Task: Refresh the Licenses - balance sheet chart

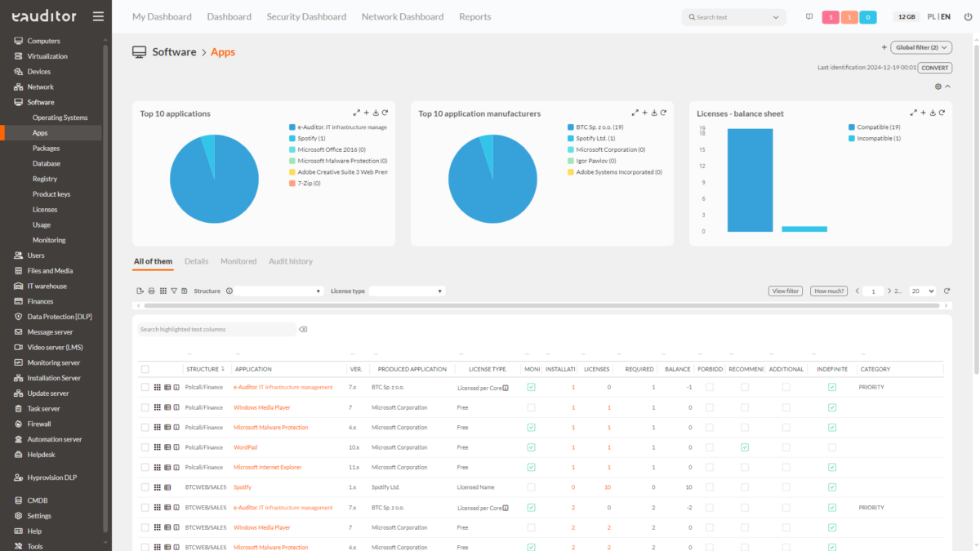Action: (942, 113)
